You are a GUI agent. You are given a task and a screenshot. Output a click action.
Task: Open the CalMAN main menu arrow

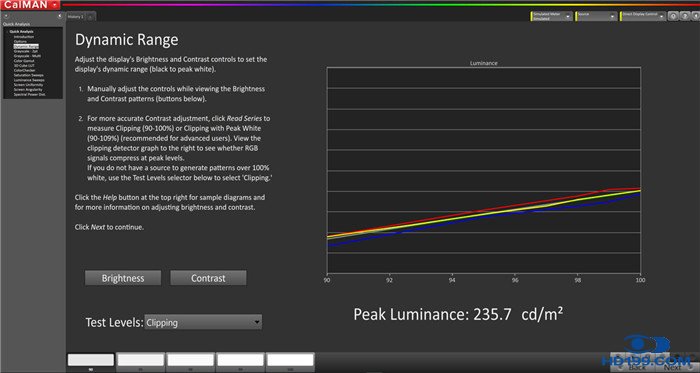pyautogui.click(x=54, y=5)
